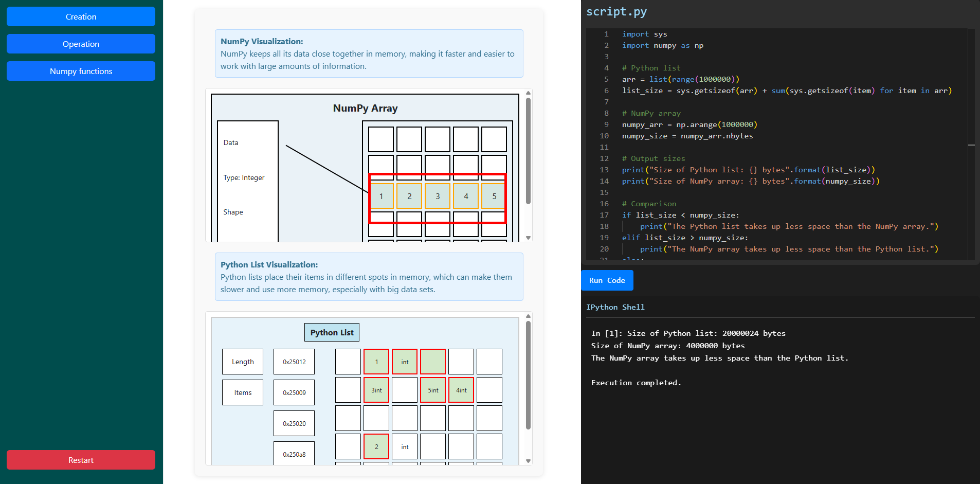Click the green 5int memory cell
The width and height of the screenshot is (980, 484).
pos(433,390)
